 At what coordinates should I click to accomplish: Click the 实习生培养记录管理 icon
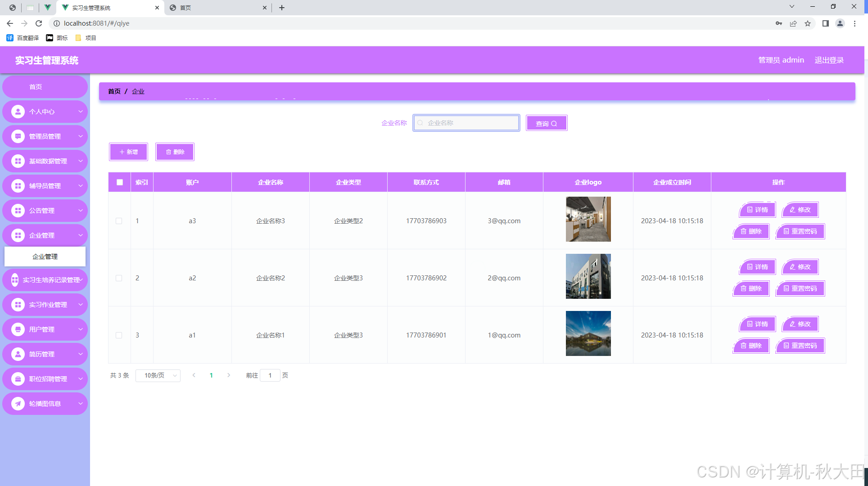tap(15, 280)
